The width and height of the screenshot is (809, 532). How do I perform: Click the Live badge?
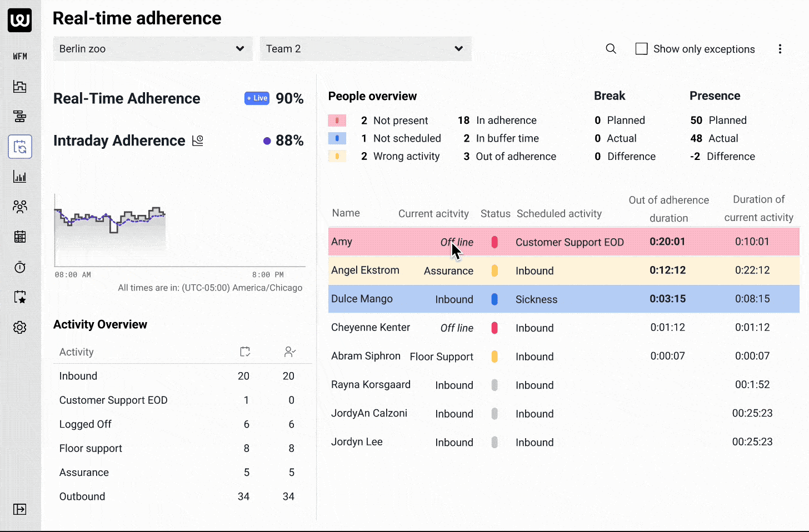(257, 98)
